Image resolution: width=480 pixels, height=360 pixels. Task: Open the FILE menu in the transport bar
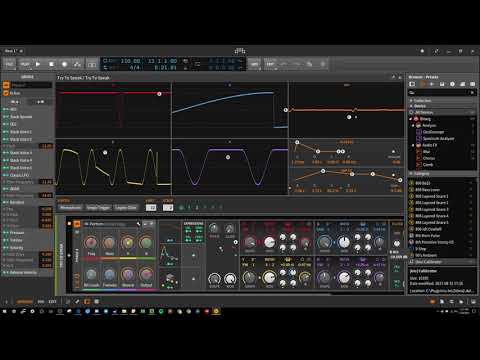click(9, 64)
